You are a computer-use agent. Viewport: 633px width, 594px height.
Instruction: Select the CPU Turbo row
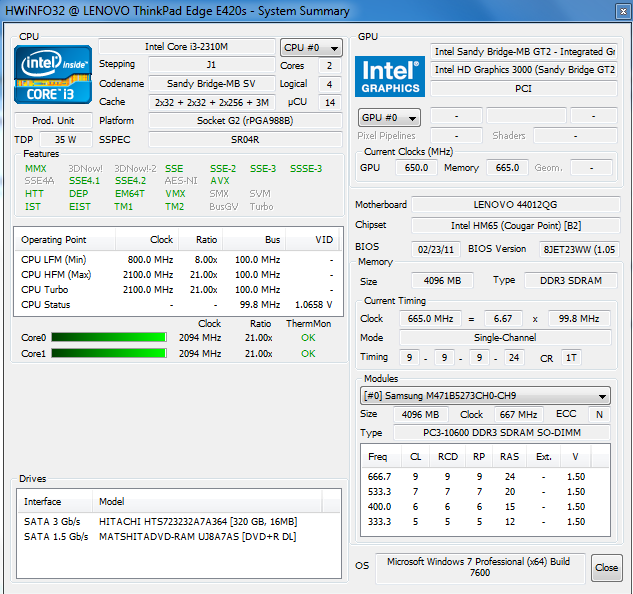(178, 290)
